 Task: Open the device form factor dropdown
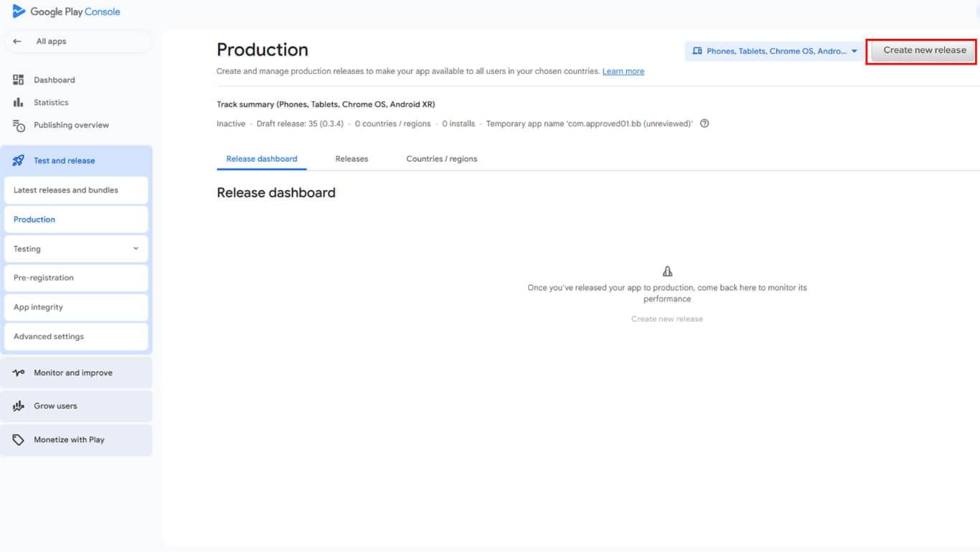(775, 51)
